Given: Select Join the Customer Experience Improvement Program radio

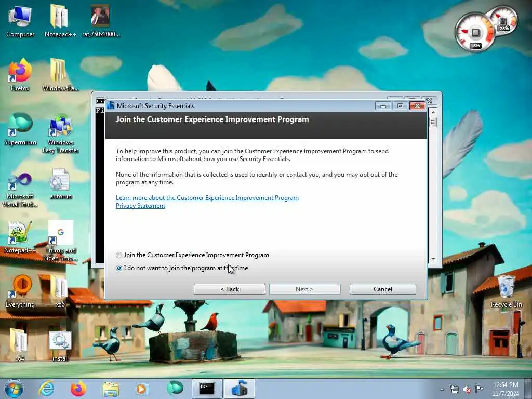Looking at the screenshot, I should tap(119, 255).
